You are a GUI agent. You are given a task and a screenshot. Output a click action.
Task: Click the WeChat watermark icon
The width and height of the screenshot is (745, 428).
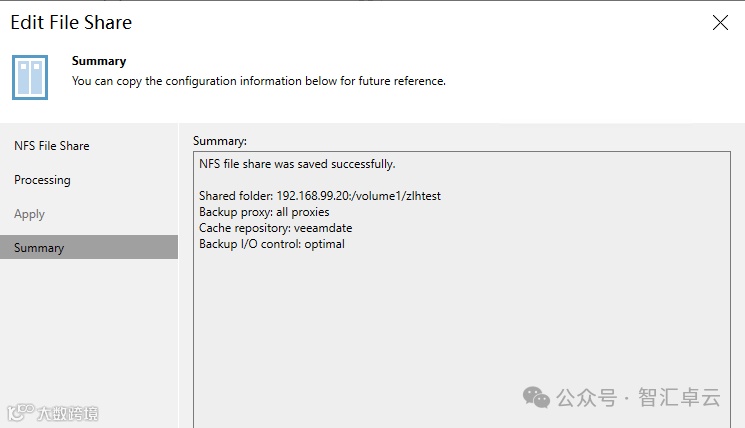click(536, 397)
